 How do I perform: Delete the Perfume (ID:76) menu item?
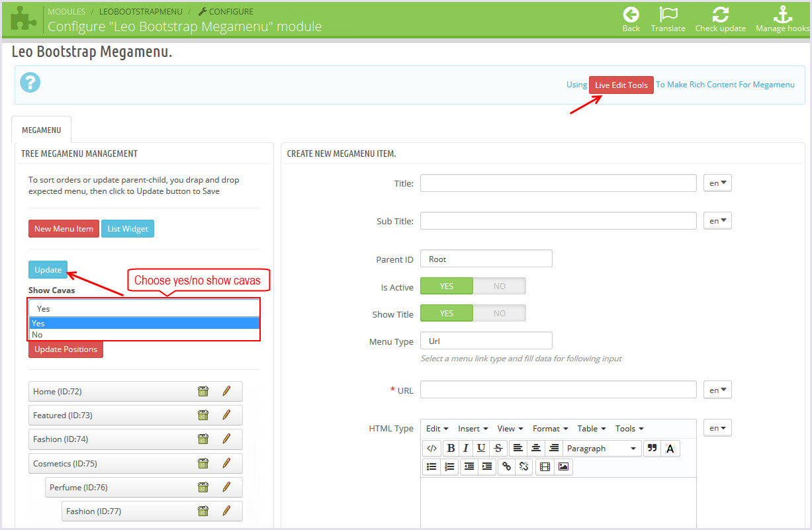[203, 487]
